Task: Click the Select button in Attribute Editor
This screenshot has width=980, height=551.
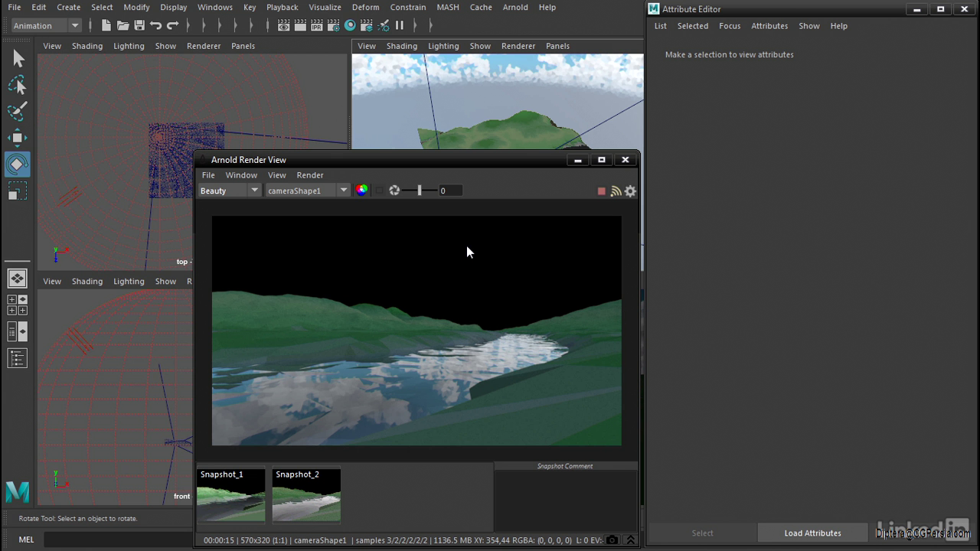Action: coord(702,533)
